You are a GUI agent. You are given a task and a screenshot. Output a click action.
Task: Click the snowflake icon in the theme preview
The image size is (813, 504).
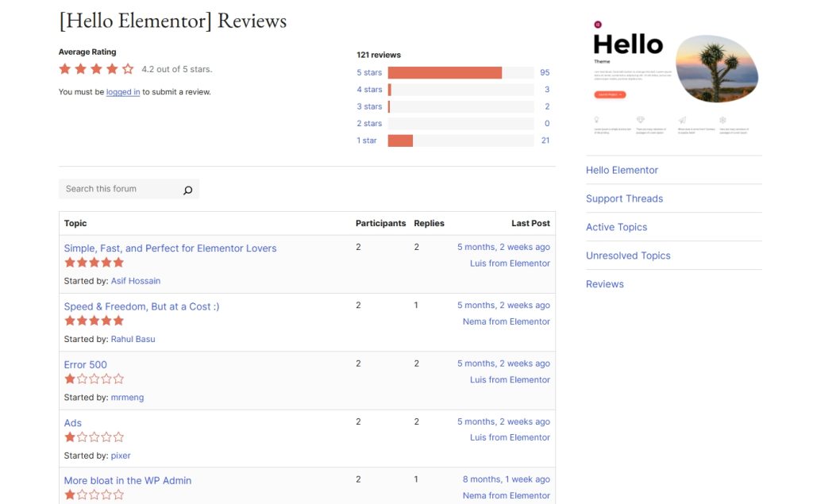[x=722, y=119]
